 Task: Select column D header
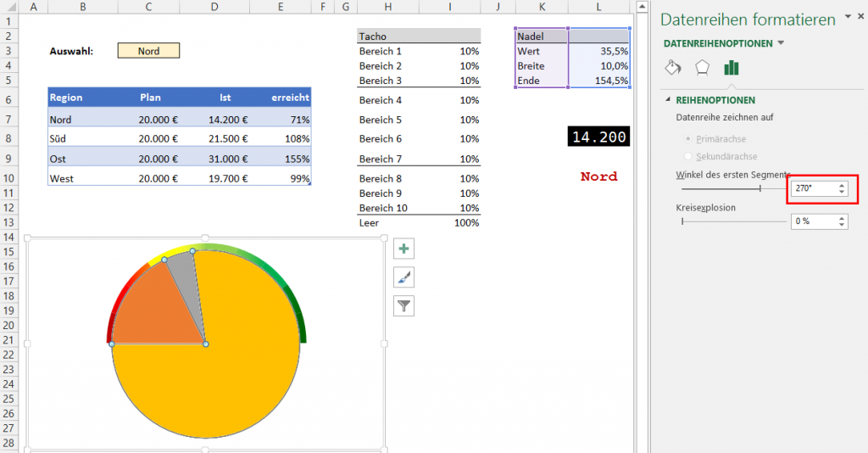point(214,7)
